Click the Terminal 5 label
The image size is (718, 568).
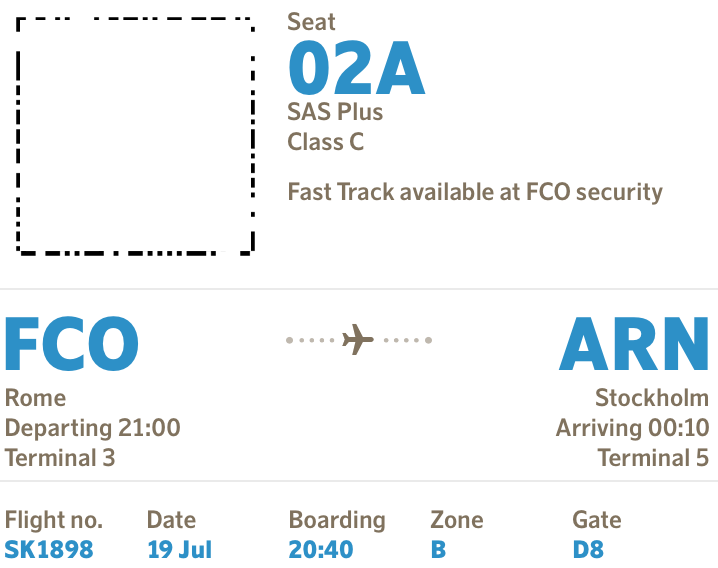click(653, 458)
